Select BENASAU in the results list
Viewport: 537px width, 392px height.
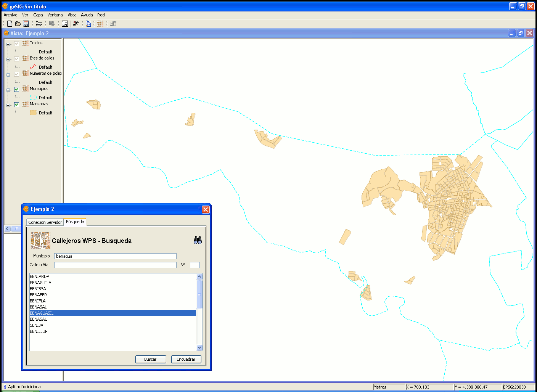[113, 319]
